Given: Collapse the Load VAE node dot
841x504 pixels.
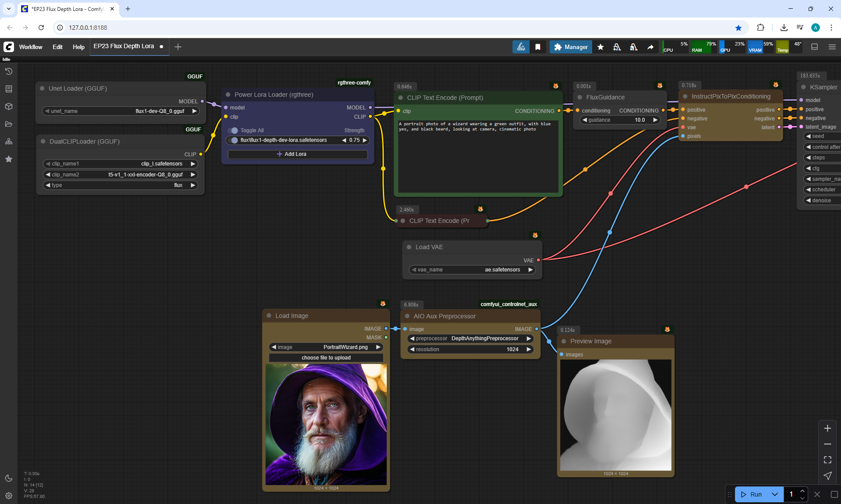Looking at the screenshot, I should point(409,247).
